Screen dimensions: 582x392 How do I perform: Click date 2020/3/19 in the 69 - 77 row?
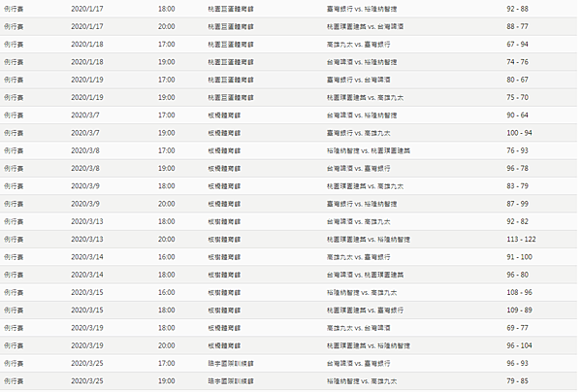87,328
